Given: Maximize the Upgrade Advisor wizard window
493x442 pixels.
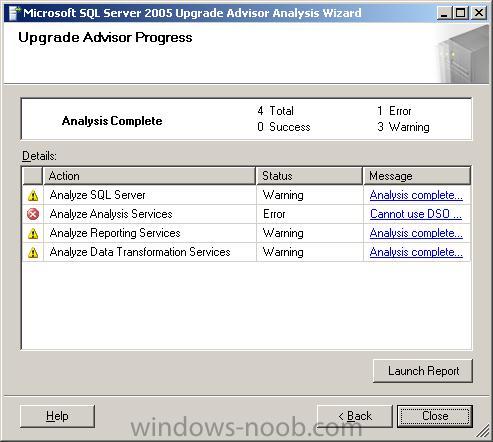Looking at the screenshot, I should [x=461, y=13].
